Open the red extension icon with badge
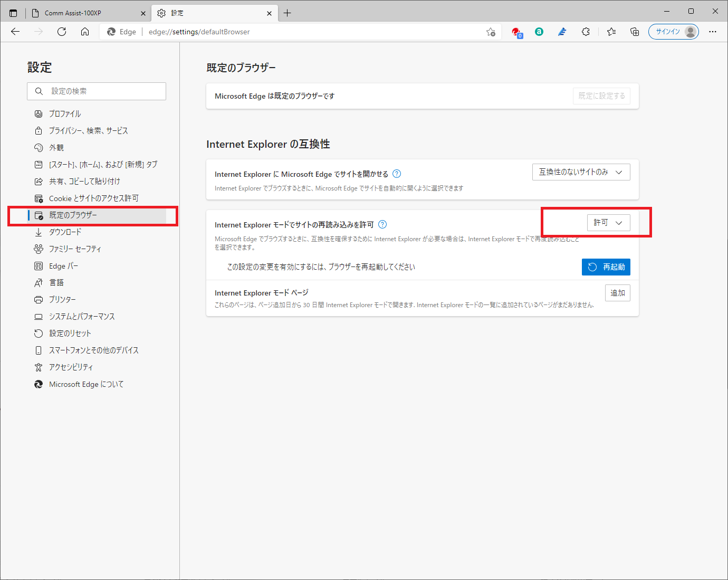This screenshot has height=580, width=728. click(516, 32)
